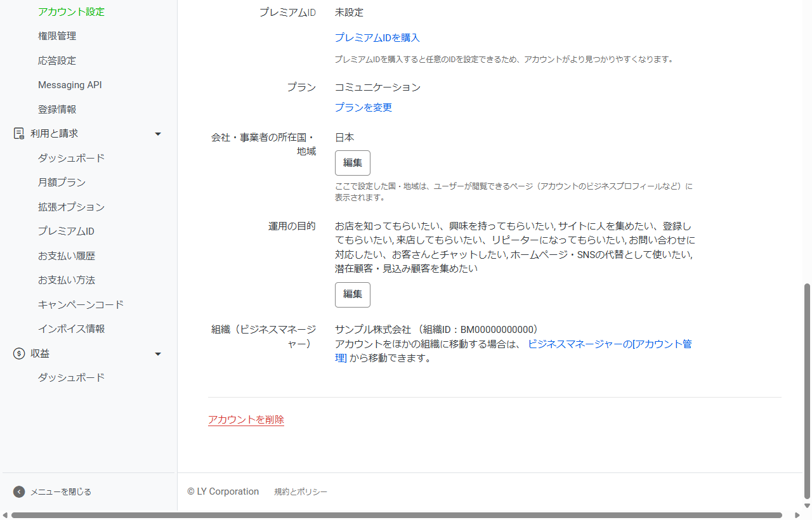This screenshot has height=520, width=812.
Task: Open 権限管理 in sidebar
Action: pyautogui.click(x=57, y=36)
